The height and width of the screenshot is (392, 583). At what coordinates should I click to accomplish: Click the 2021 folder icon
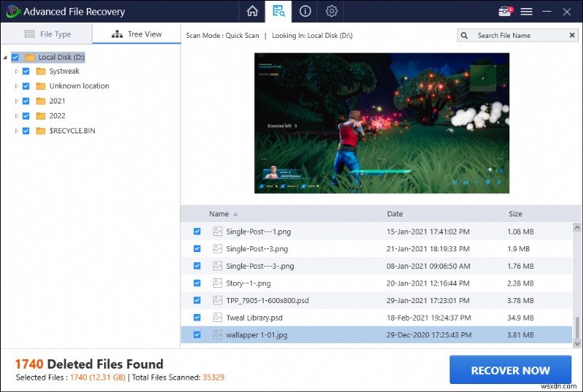[41, 101]
